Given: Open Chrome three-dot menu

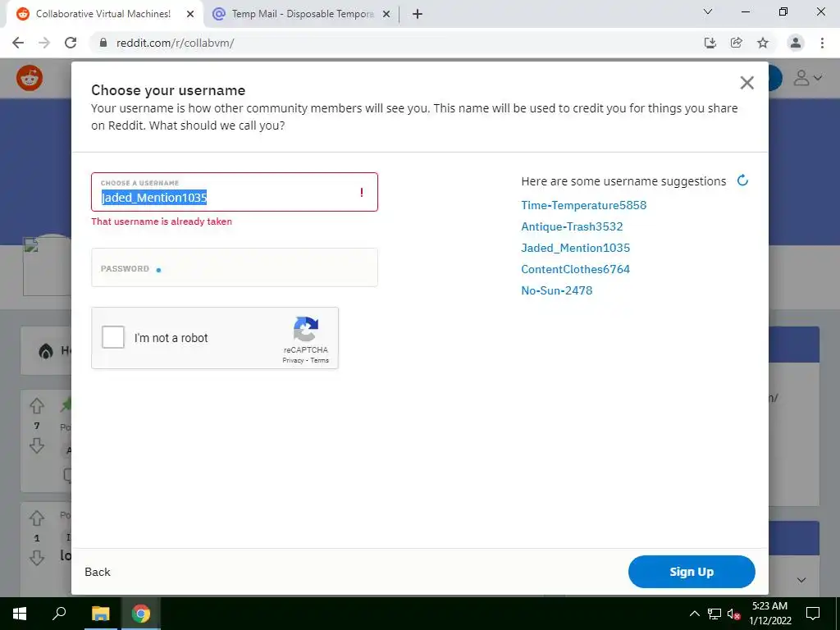Looking at the screenshot, I should [822, 43].
